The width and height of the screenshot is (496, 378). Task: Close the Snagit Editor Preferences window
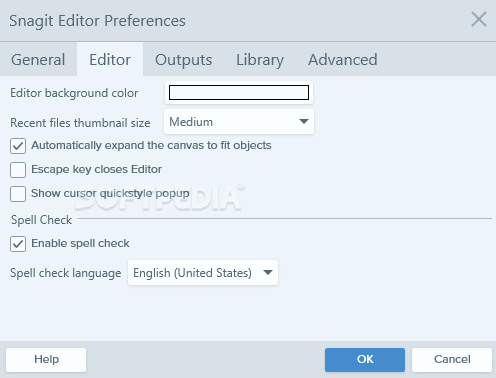(479, 19)
